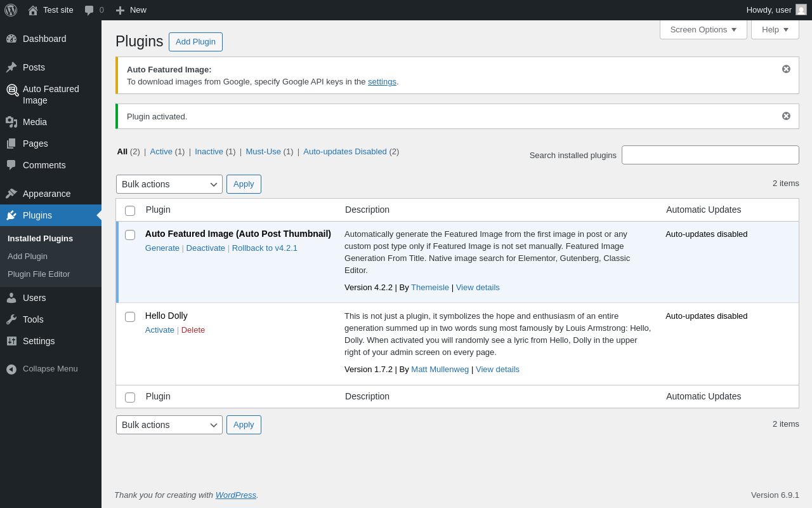Viewport: 812px width, 508px height.
Task: Click the WordPress logo icon
Action: click(x=11, y=10)
